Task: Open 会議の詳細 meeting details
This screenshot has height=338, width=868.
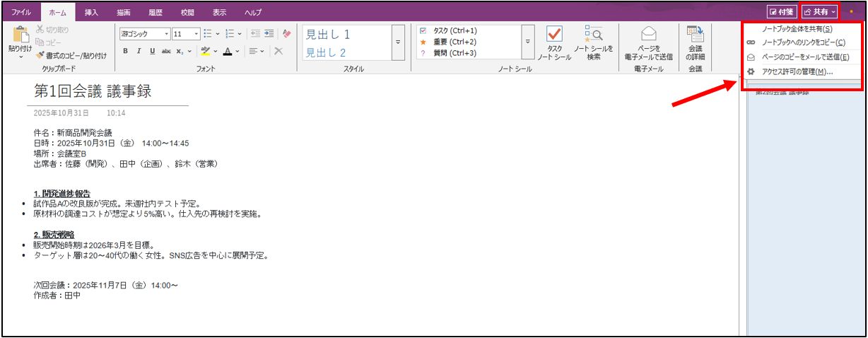Action: click(x=696, y=44)
